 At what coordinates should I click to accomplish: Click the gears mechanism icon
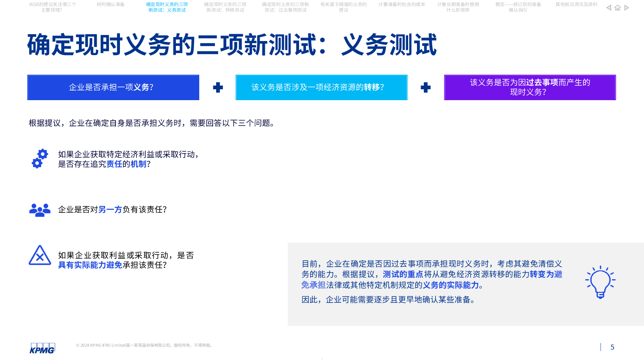tap(40, 159)
